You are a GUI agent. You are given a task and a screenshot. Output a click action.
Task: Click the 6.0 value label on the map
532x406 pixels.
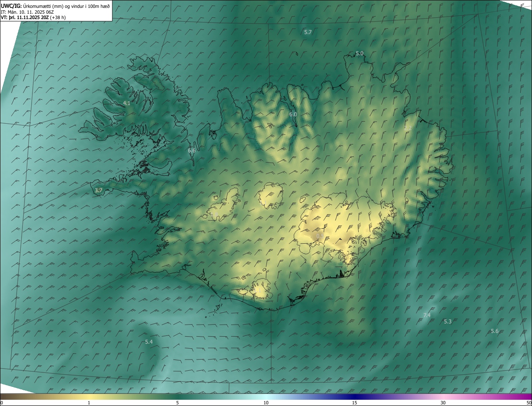pyautogui.click(x=293, y=114)
